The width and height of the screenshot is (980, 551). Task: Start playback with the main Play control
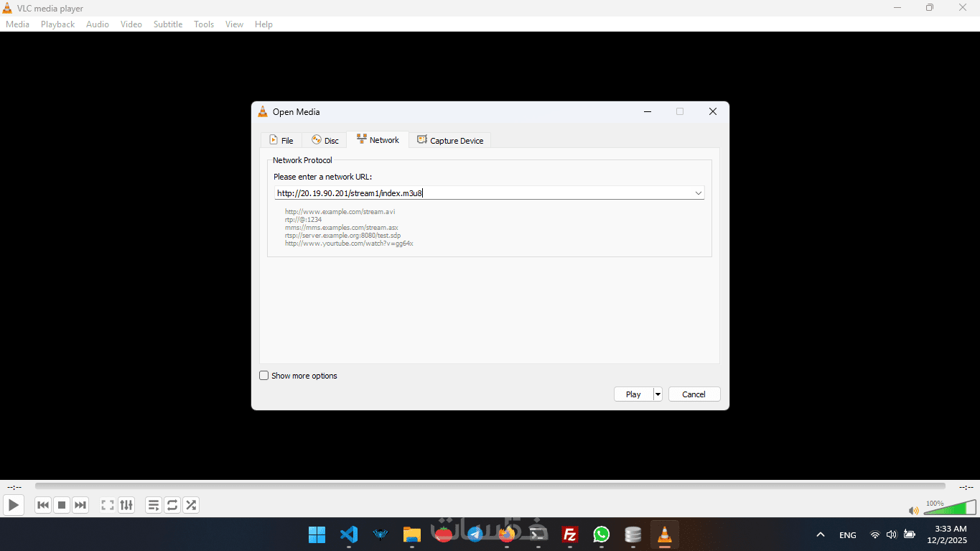[x=14, y=505]
